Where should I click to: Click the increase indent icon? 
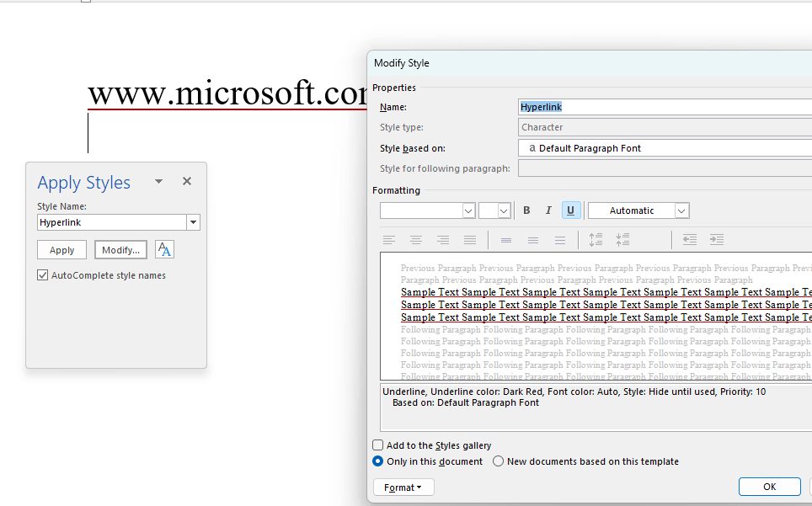click(x=717, y=239)
